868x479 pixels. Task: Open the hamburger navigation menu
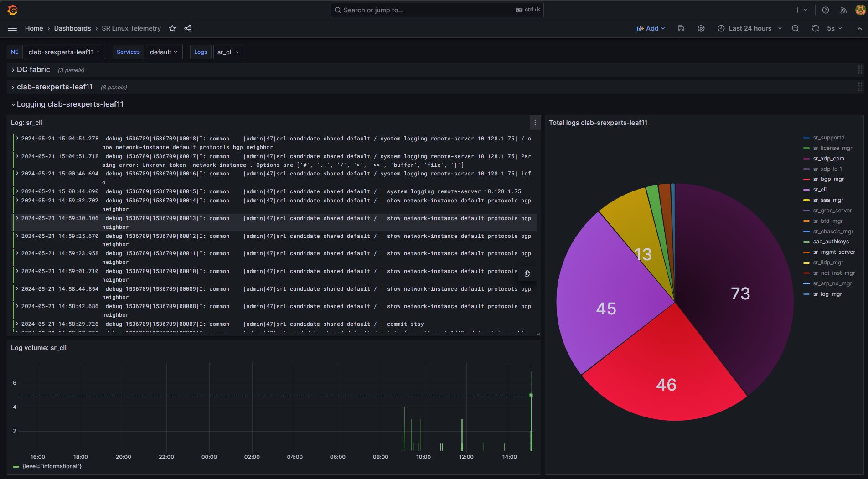tap(12, 28)
